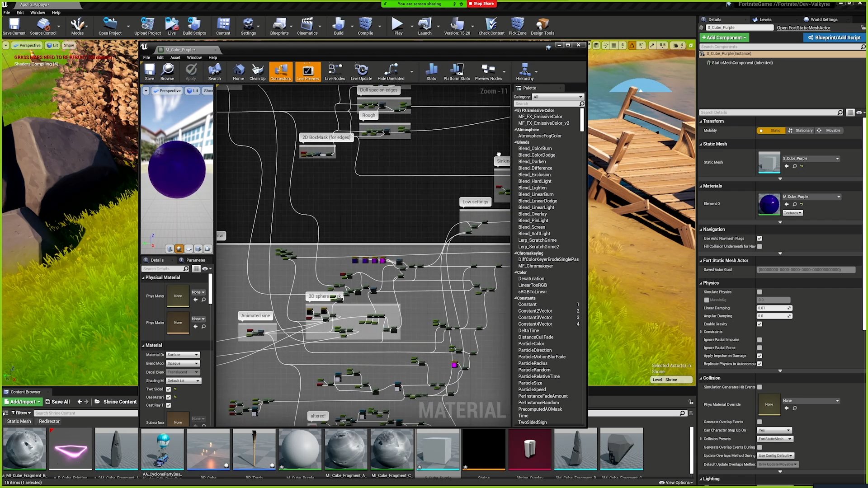Open the palette Category dropdown
The width and height of the screenshot is (868, 488).
[x=558, y=97]
